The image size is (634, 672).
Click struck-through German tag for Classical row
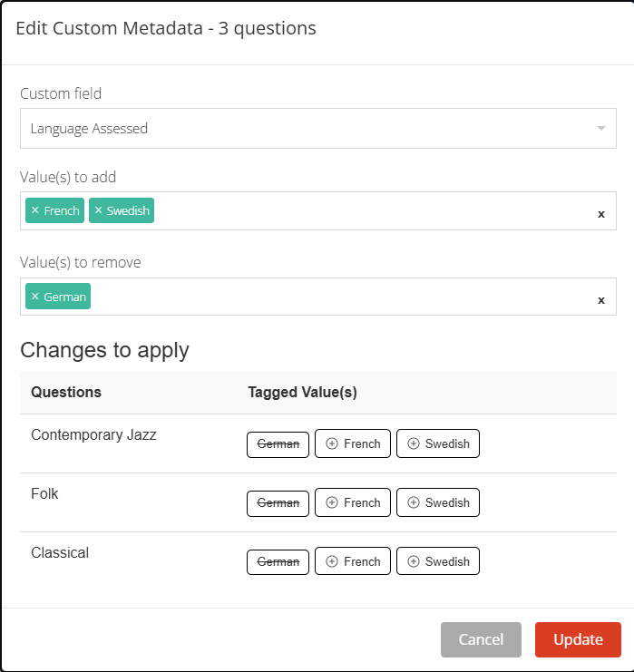(278, 561)
